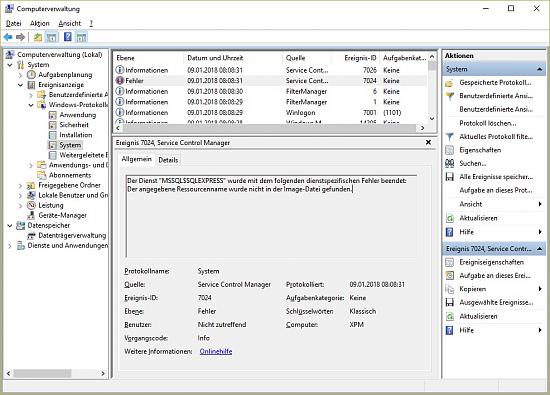
Task: Click the red Fehler error icon
Action: click(120, 81)
